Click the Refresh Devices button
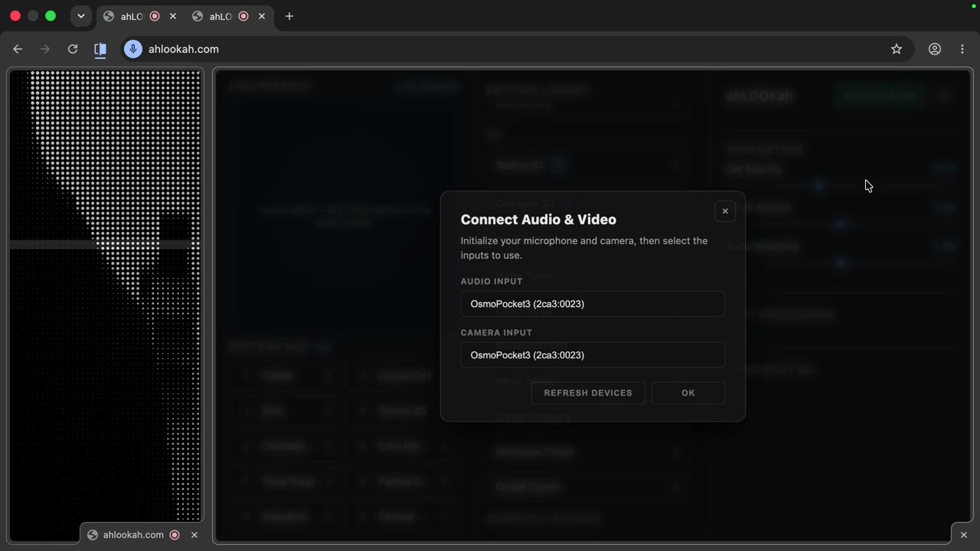 coord(588,393)
